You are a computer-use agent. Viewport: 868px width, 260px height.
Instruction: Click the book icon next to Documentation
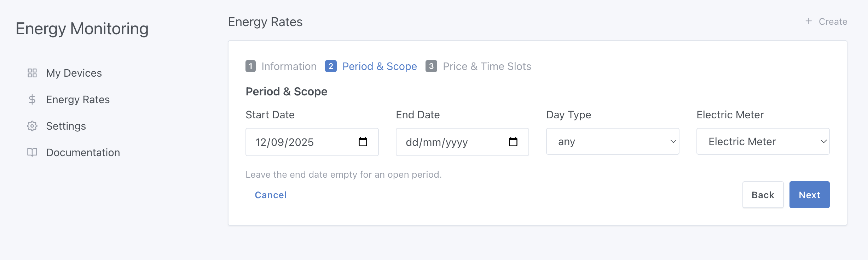point(32,153)
